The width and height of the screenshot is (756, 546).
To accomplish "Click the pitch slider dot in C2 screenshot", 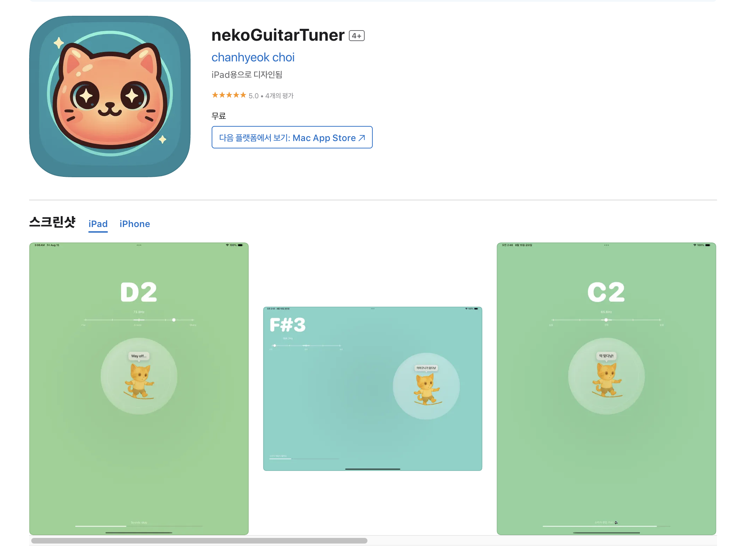I will pyautogui.click(x=606, y=320).
